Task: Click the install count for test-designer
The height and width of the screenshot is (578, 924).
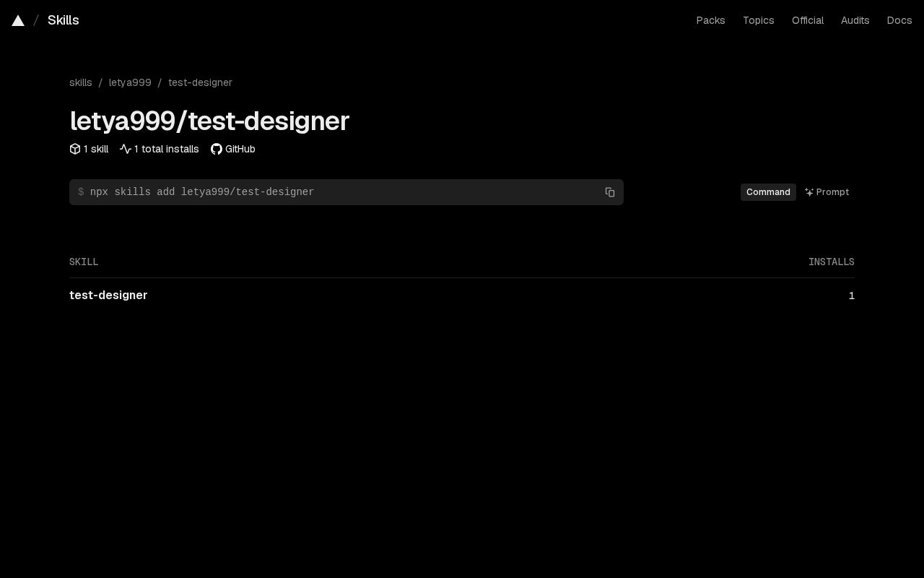Action: click(852, 296)
